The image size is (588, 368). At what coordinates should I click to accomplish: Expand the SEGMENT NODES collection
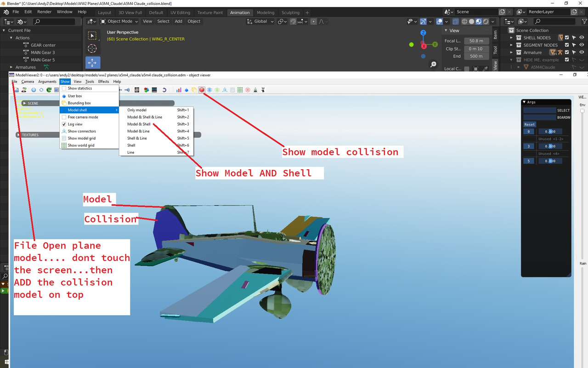tap(511, 45)
